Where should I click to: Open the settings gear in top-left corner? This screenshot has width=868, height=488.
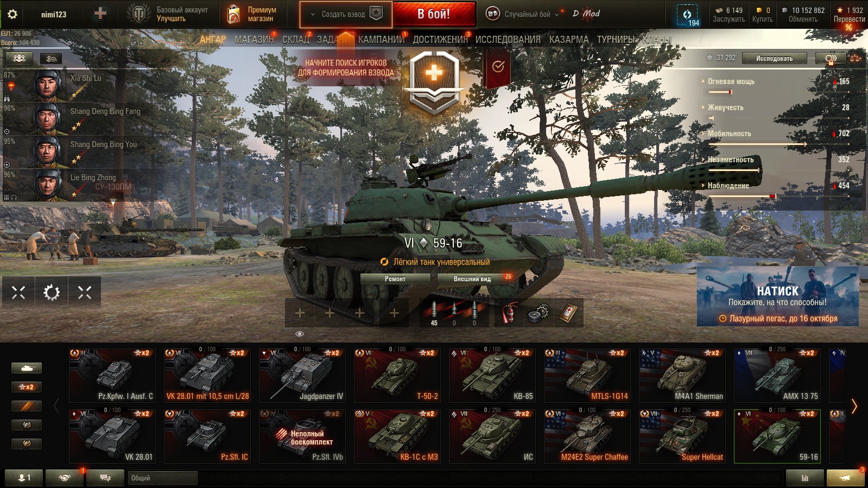point(12,14)
